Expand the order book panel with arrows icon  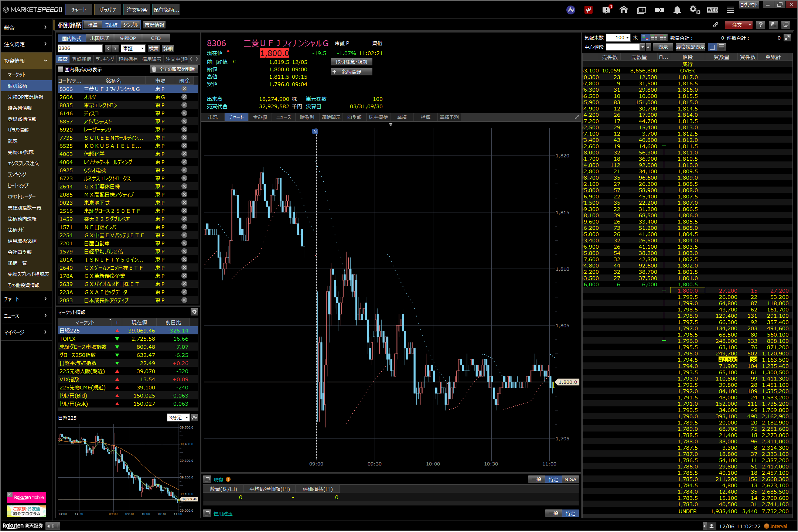point(787,38)
